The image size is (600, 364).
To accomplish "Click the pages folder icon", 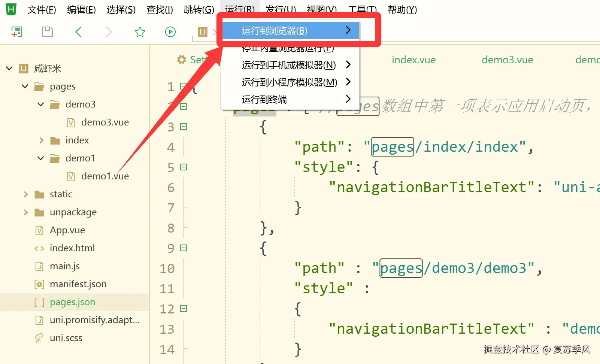I will pyautogui.click(x=39, y=87).
